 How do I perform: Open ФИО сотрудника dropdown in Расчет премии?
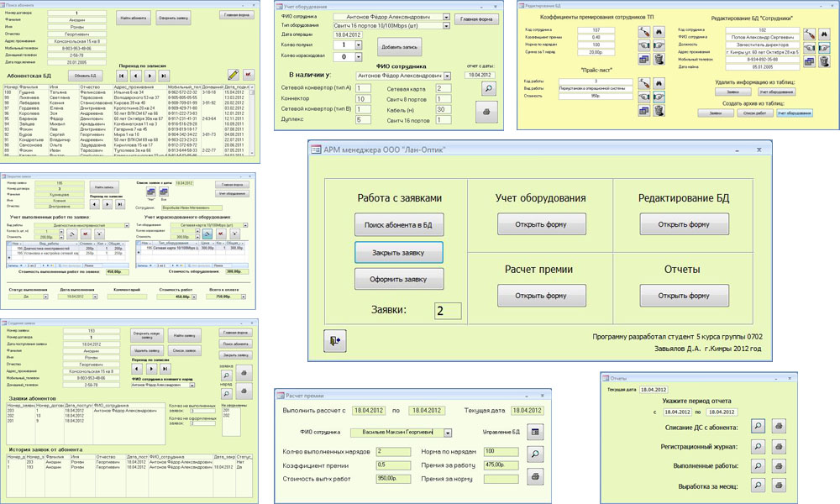448,433
